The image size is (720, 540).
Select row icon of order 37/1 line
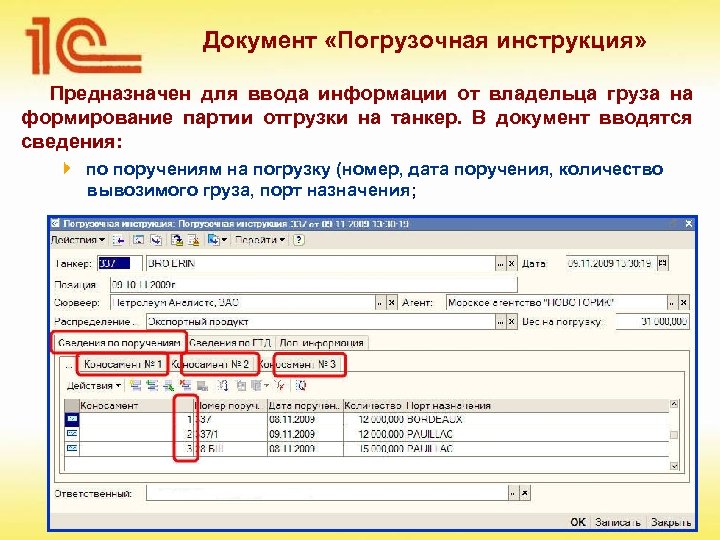point(72,434)
